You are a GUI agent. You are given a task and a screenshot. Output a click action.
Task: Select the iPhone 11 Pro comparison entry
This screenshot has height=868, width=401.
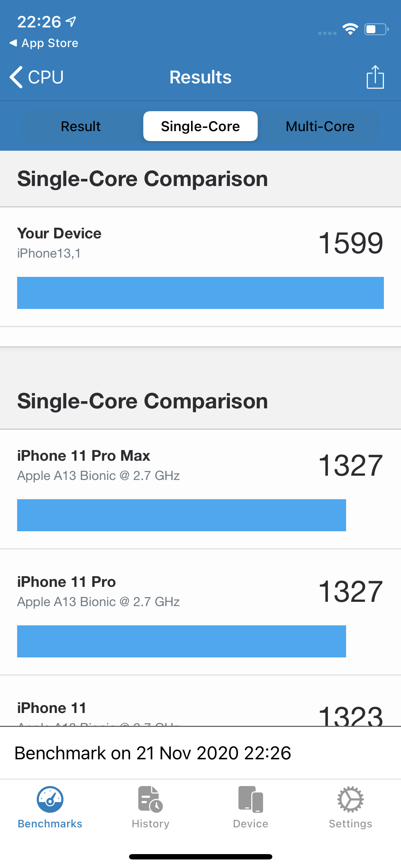click(67, 582)
